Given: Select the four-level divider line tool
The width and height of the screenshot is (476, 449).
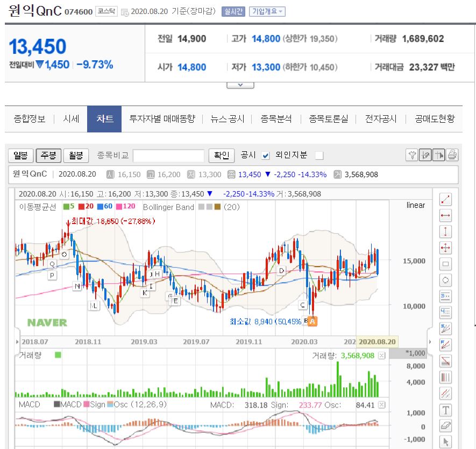Looking at the screenshot, I should coord(445,312).
